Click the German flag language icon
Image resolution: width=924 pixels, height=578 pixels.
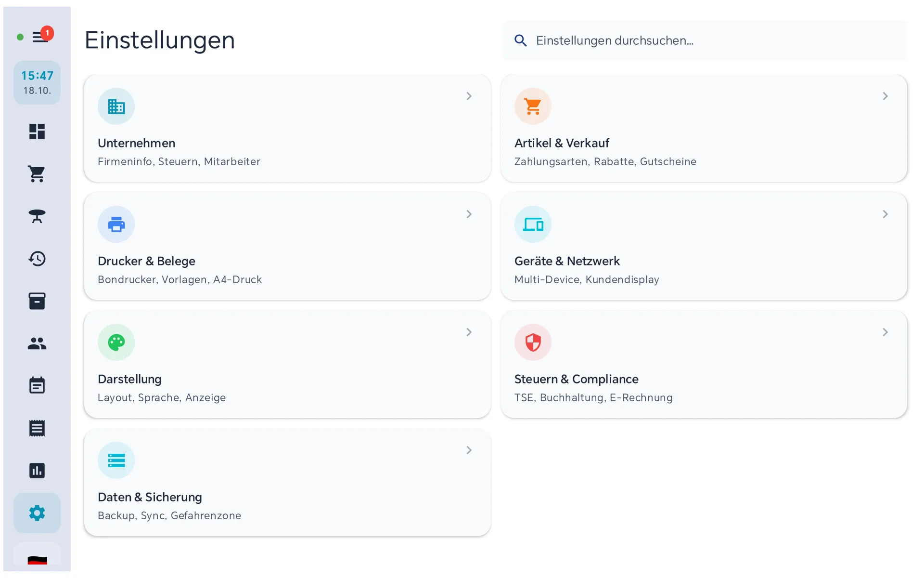click(37, 560)
